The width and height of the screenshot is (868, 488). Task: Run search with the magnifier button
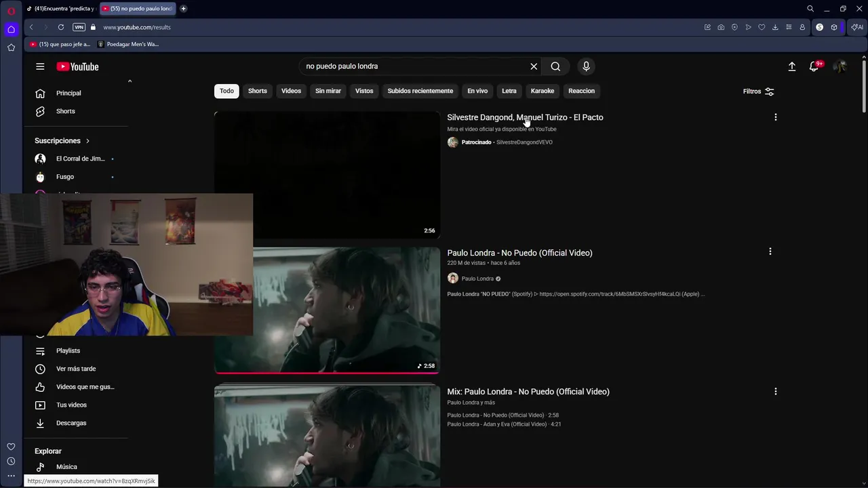point(555,66)
